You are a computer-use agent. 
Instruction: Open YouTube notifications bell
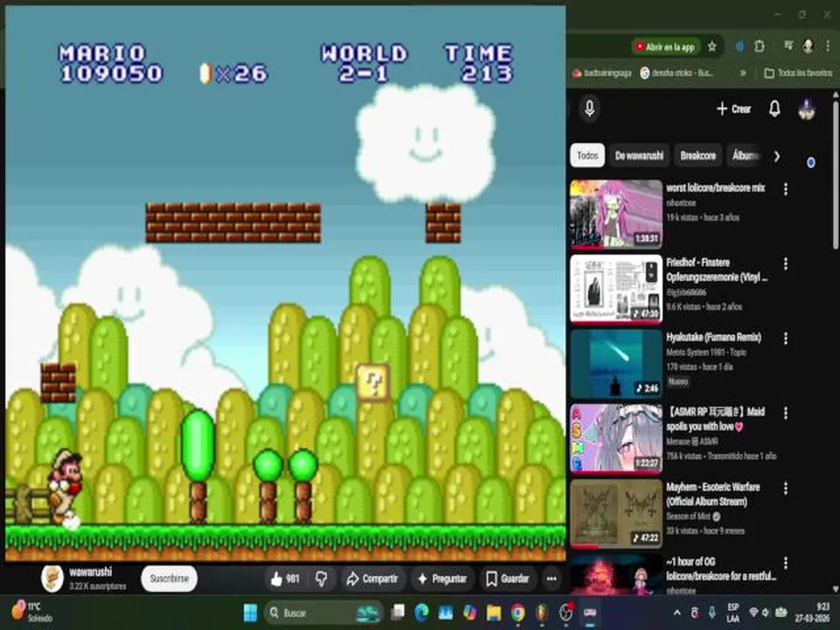click(774, 108)
